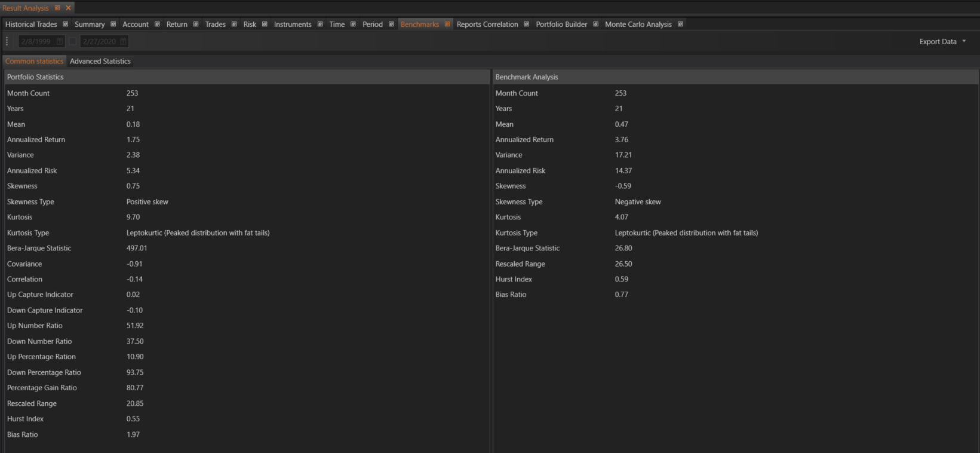Click the Export Data button
980x453 pixels.
938,41
